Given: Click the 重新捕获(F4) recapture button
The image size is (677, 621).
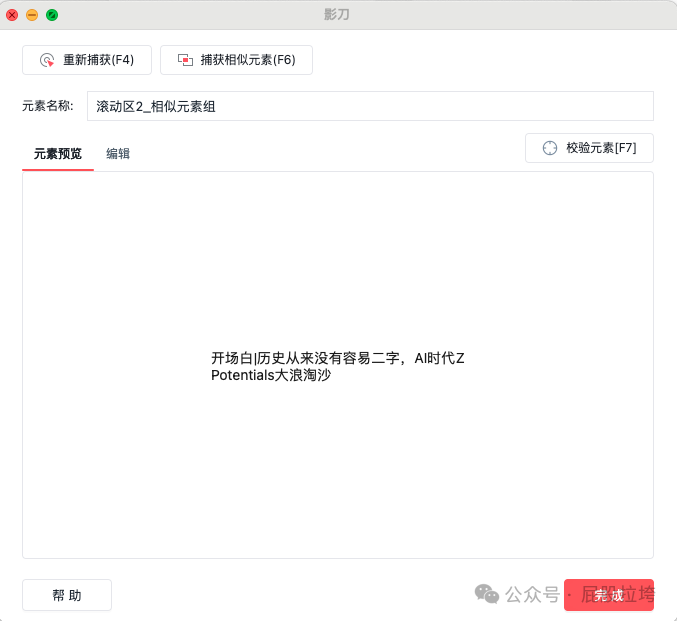Looking at the screenshot, I should 87,60.
